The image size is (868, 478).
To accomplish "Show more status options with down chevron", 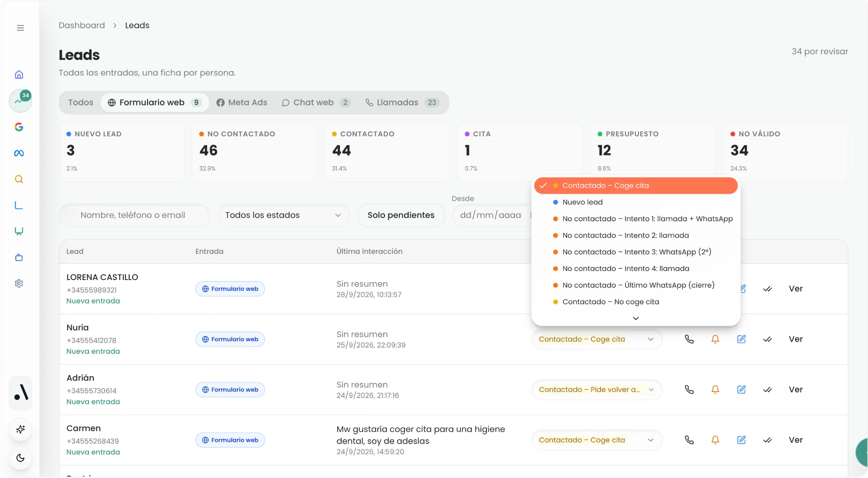I will coord(636,318).
